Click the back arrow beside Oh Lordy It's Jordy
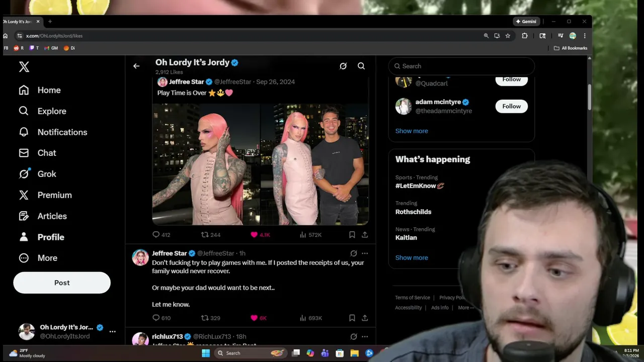 [x=136, y=66]
